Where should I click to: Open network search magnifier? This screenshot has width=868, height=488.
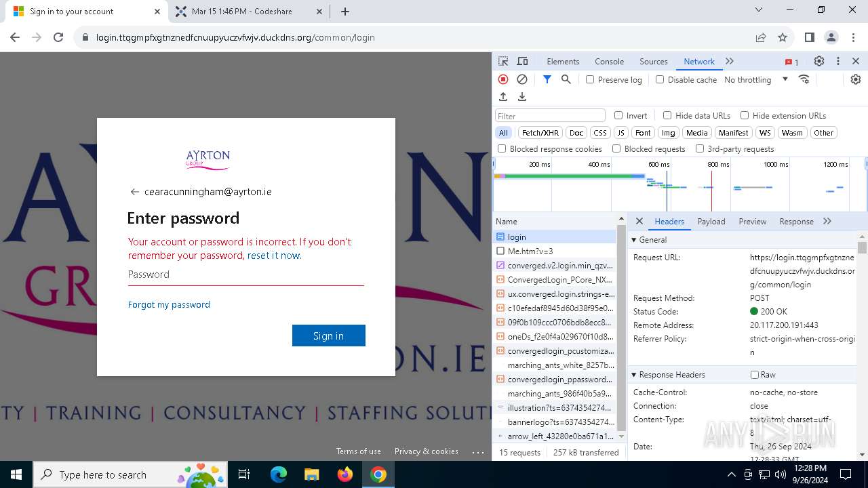(x=566, y=79)
